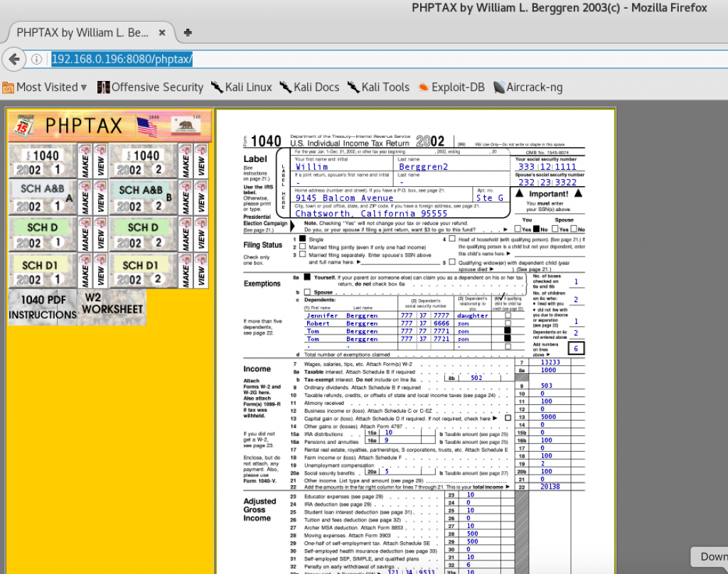
Task: Select the SCH D 2002 page 1 tile
Action: [43, 234]
